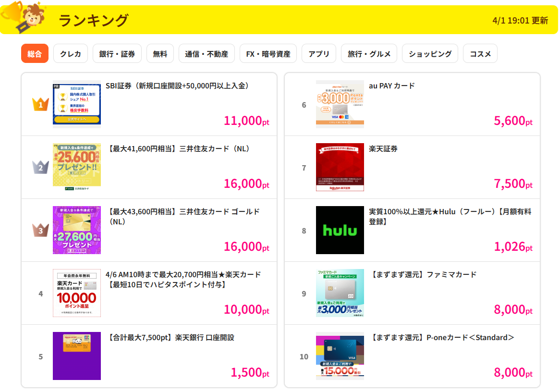The width and height of the screenshot is (559, 392).
Task: Click the gold crown rank 1 icon
Action: coord(41,104)
